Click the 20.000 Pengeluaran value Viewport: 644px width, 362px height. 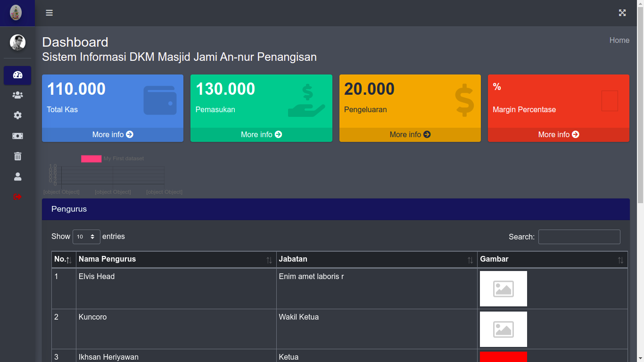(369, 89)
